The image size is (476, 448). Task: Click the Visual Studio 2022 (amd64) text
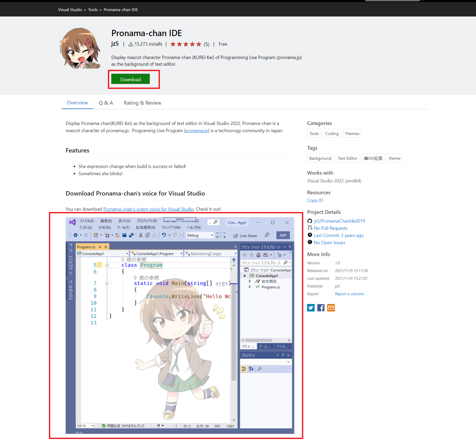[x=334, y=181]
